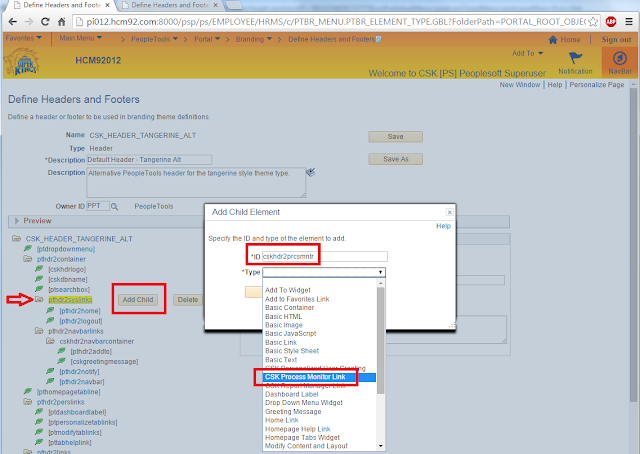640x454 pixels.
Task: Click the dropdown list scrollbar thumb
Action: point(380,340)
